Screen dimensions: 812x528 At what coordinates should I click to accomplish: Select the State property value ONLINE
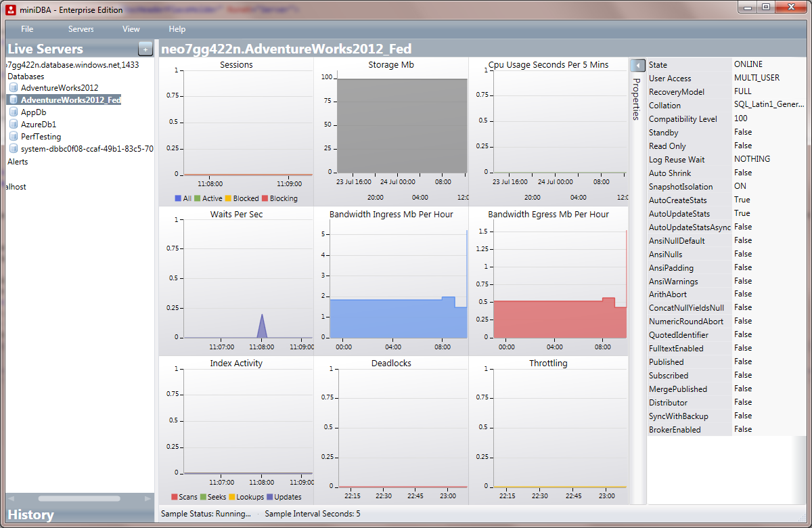coord(748,64)
